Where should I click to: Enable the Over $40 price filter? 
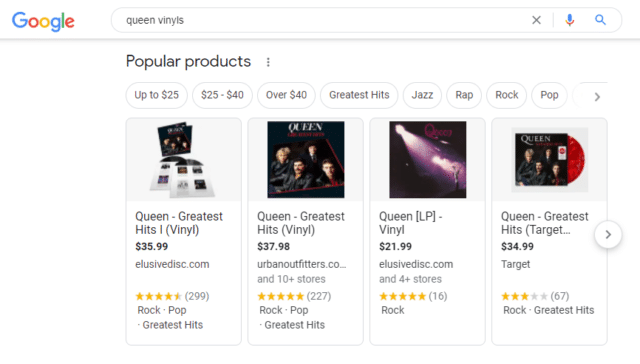click(x=286, y=95)
